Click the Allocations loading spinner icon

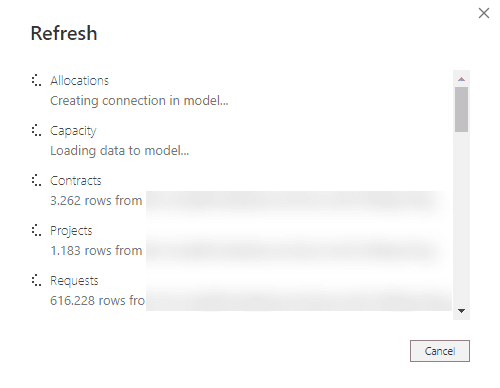point(36,80)
